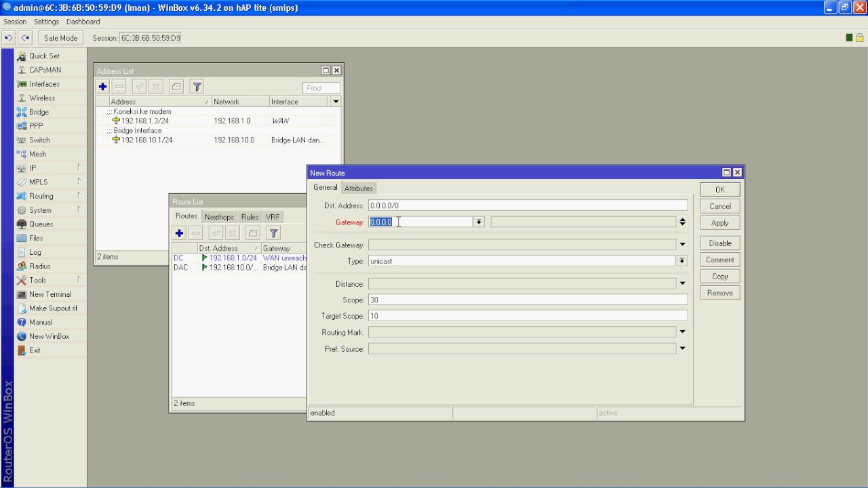Open Wireless from the sidebar
Image resolution: width=868 pixels, height=488 pixels.
(42, 98)
